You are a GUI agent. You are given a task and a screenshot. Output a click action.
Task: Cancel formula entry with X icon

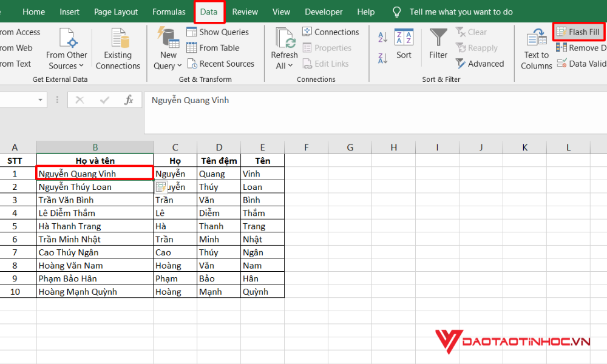[x=80, y=100]
